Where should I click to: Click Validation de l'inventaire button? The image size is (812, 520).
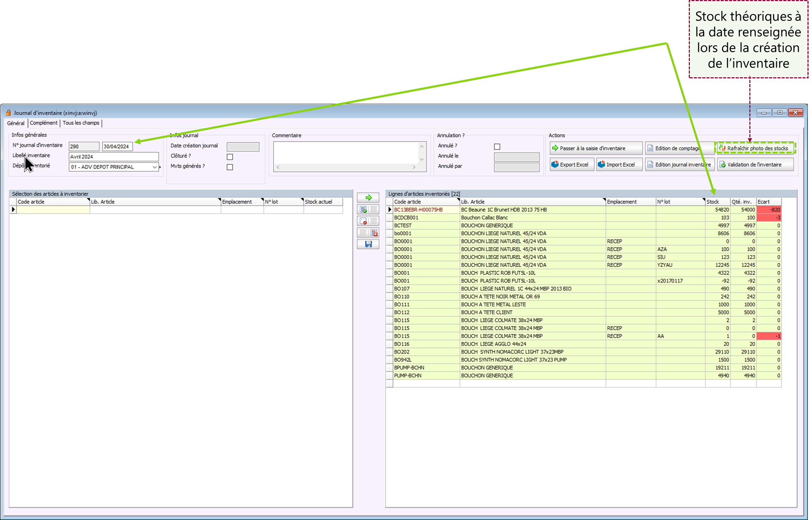tap(755, 165)
